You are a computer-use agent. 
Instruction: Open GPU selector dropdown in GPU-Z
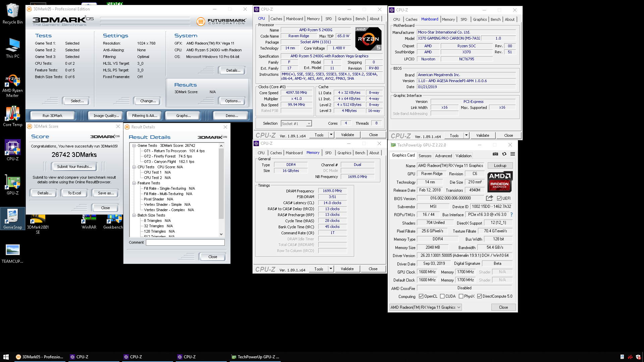click(x=426, y=307)
